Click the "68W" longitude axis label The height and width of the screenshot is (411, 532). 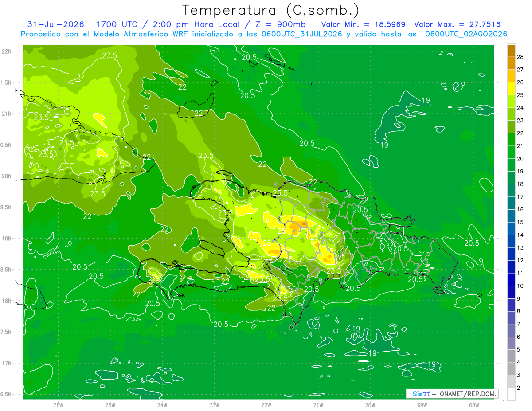473,405
